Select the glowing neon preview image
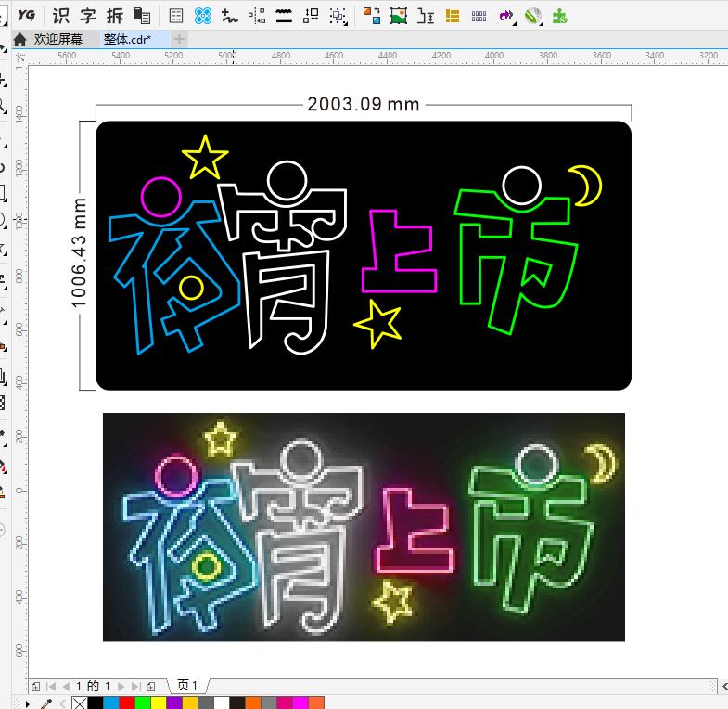728x709 pixels. [x=364, y=527]
